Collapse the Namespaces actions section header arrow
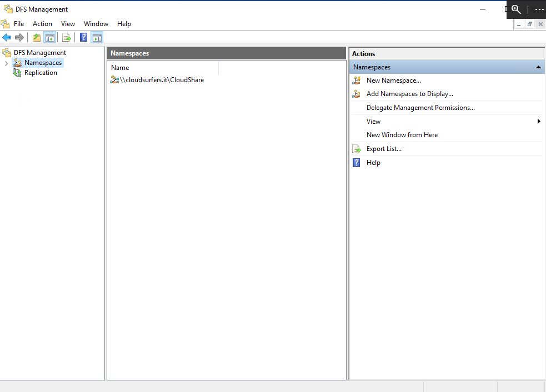The height and width of the screenshot is (392, 546). (538, 67)
